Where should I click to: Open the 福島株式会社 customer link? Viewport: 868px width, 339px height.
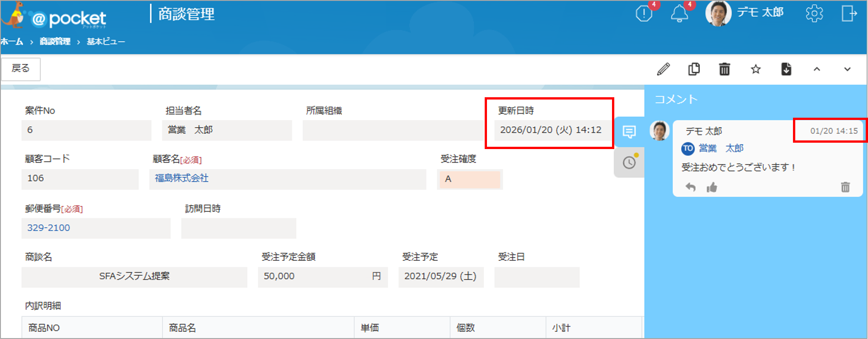point(181,178)
